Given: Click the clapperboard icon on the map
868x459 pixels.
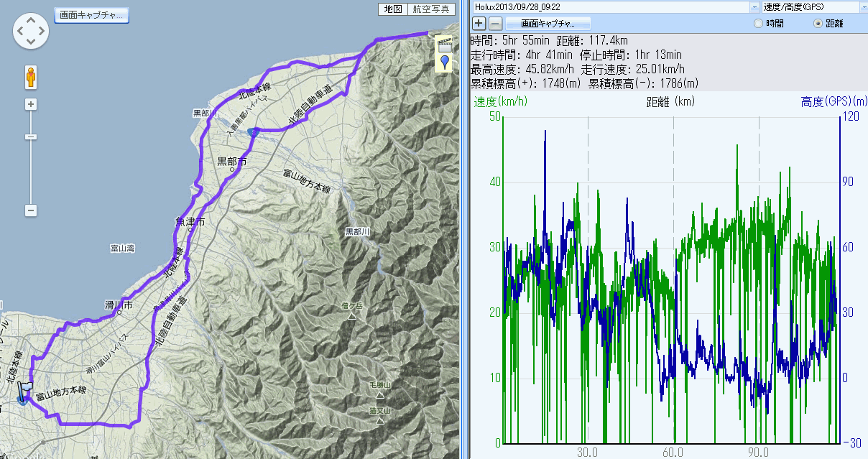Looking at the screenshot, I should point(445,44).
